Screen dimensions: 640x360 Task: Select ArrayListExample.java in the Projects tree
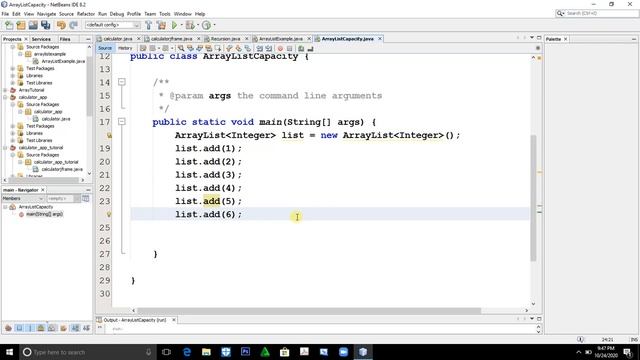[x=63, y=61]
